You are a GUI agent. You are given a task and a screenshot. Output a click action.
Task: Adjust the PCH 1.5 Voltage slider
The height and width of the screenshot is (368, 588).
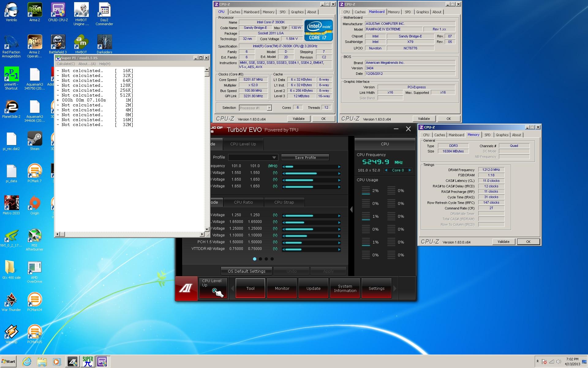coord(311,243)
